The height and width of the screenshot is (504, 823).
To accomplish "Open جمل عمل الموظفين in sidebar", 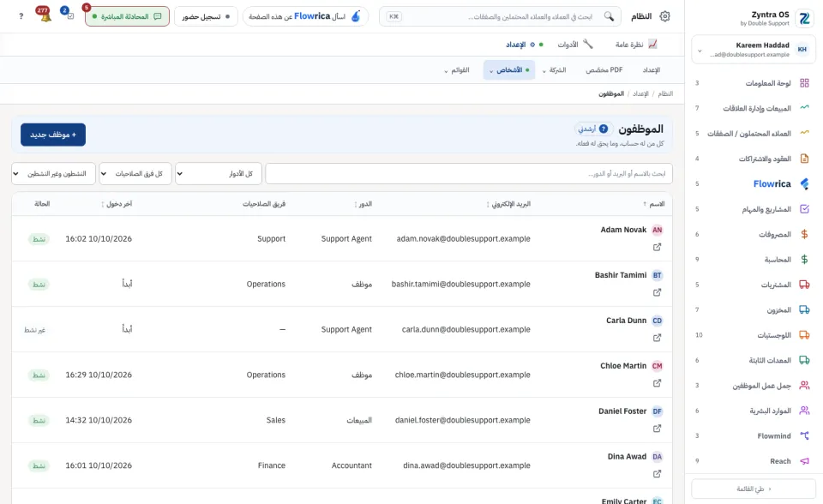I will point(754,386).
